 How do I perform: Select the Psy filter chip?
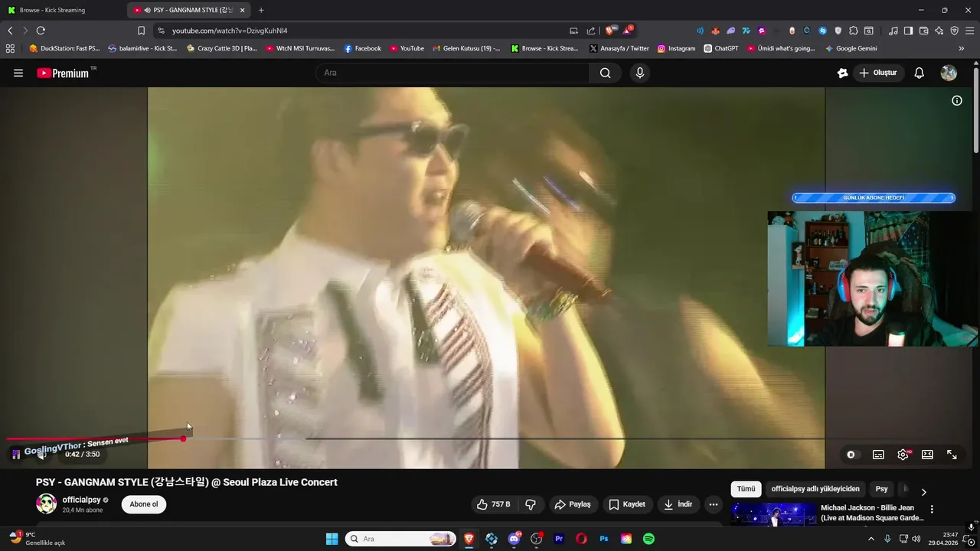pyautogui.click(x=882, y=489)
